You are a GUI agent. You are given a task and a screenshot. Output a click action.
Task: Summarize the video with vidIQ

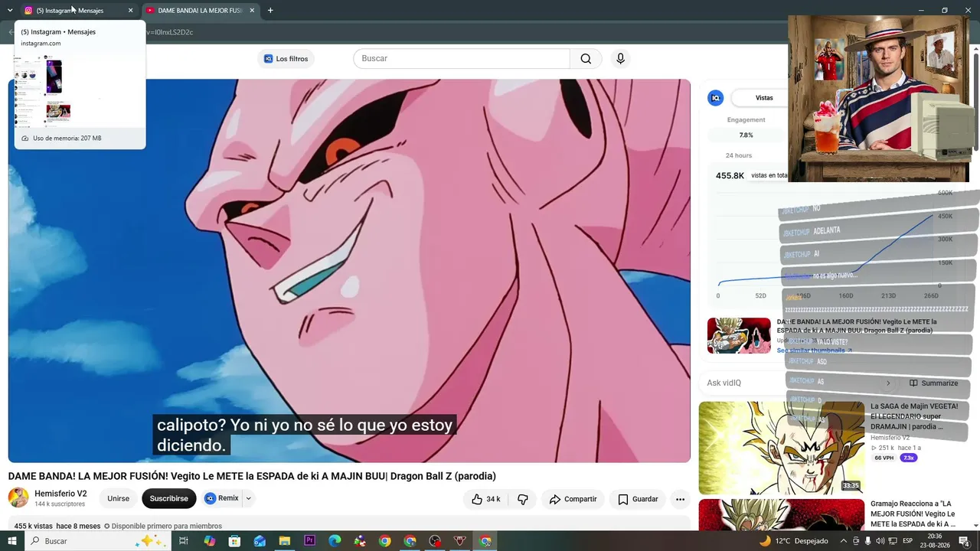(933, 383)
